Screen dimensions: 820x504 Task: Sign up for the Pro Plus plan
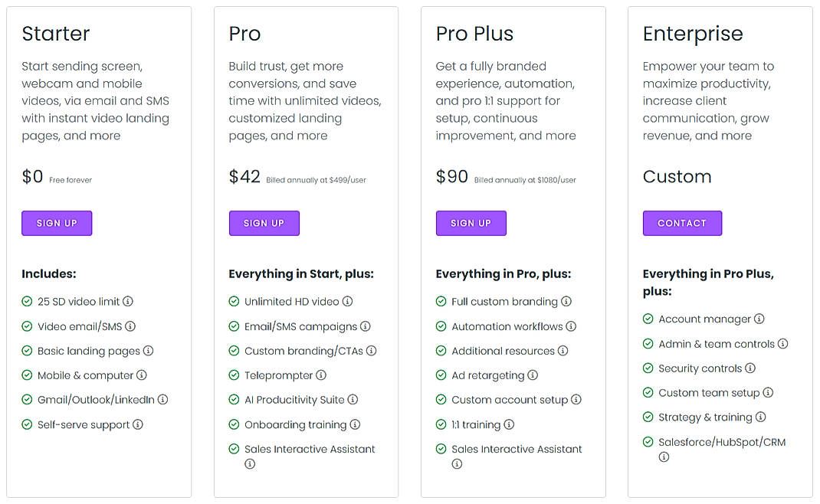(x=471, y=223)
